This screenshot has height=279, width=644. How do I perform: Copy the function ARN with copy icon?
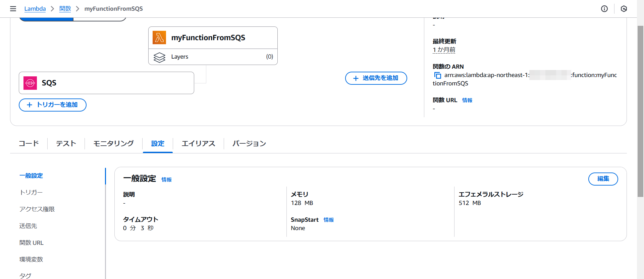437,75
